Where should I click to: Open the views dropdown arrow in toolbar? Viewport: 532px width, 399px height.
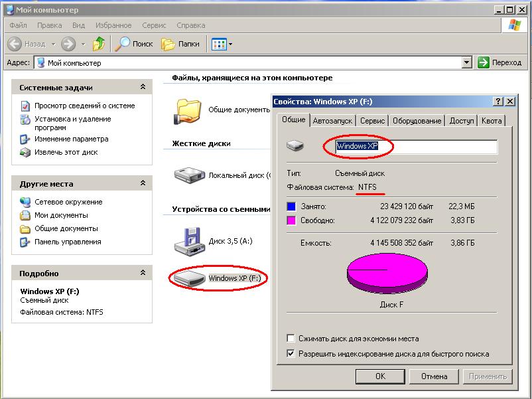231,44
